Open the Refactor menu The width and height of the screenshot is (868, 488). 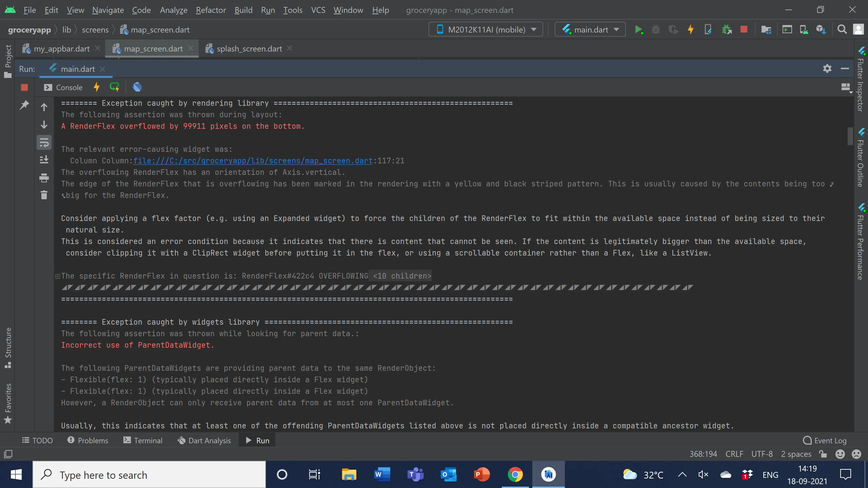click(x=211, y=10)
